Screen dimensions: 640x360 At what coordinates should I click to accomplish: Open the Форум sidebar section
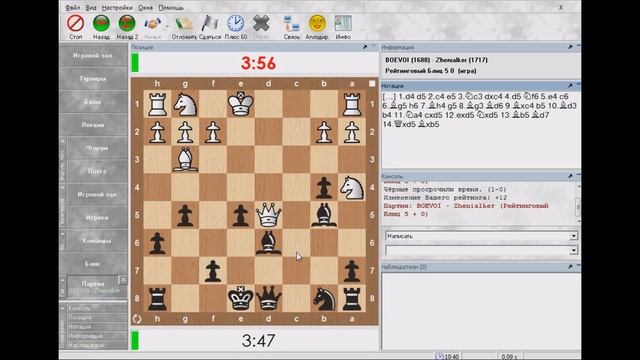point(97,148)
